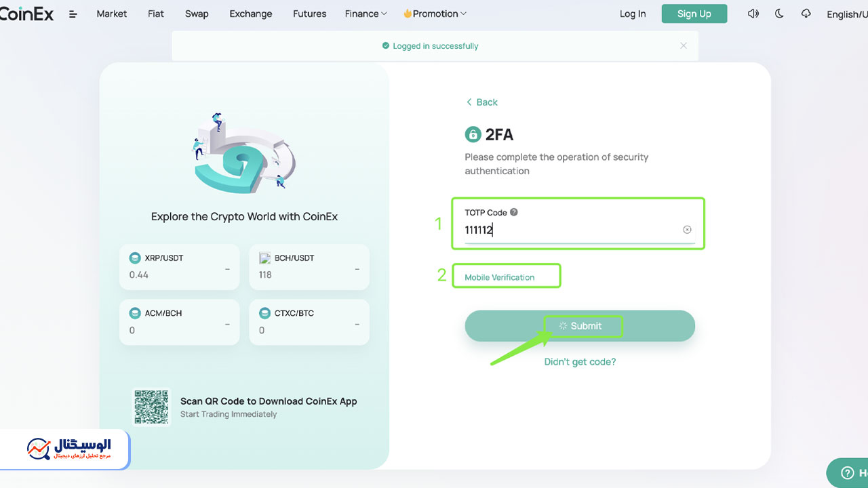Open the Help chat widget
The image size is (868, 488).
pyautogui.click(x=848, y=473)
